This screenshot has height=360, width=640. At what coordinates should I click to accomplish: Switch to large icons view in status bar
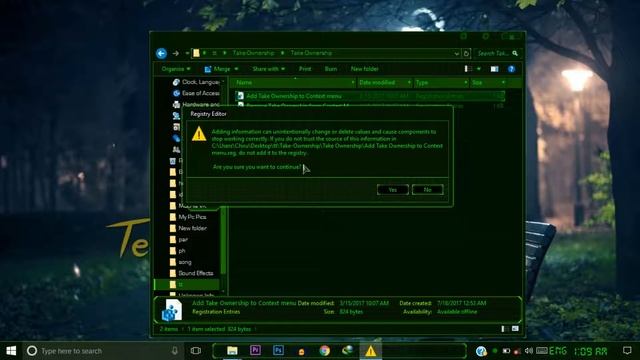pos(515,329)
